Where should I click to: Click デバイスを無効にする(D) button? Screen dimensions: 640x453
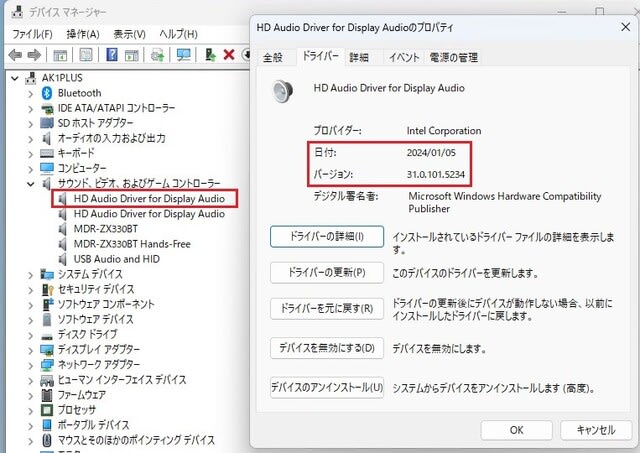327,348
